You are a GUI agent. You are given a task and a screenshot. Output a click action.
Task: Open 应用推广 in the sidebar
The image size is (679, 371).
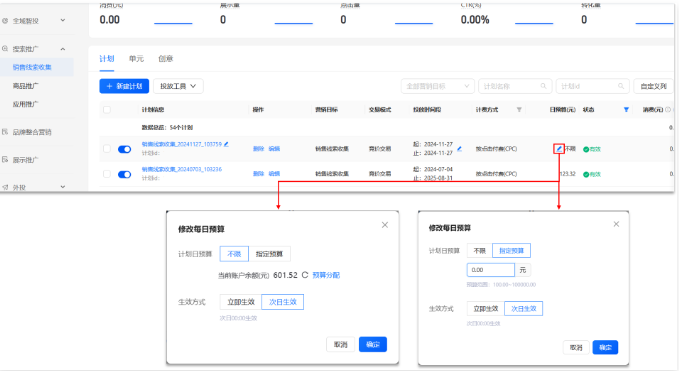(25, 104)
